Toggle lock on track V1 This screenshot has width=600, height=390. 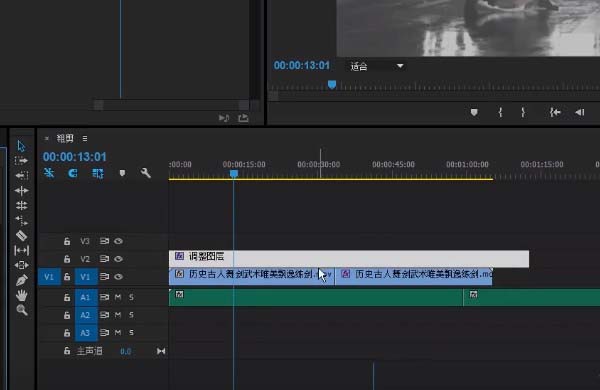click(x=67, y=276)
